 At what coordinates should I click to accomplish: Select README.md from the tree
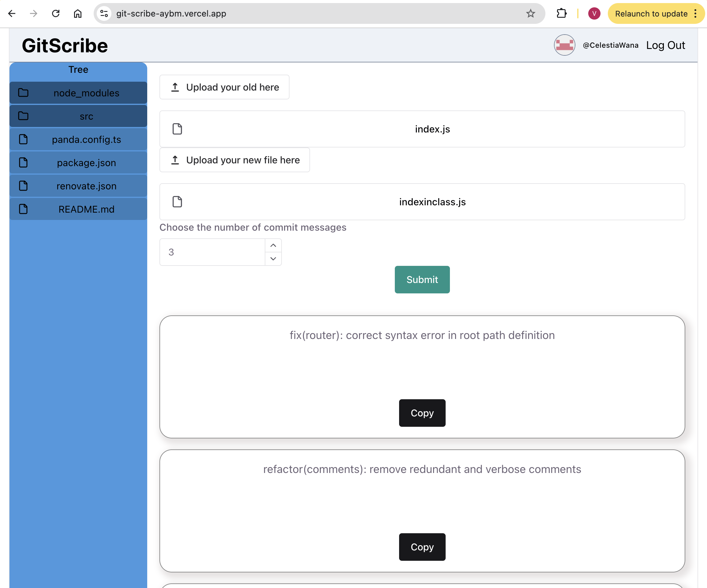coord(78,209)
